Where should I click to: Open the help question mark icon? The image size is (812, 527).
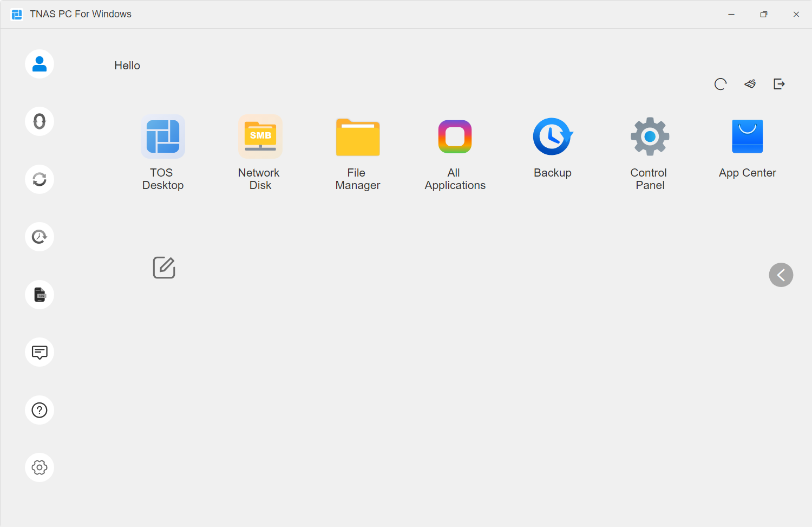[40, 410]
